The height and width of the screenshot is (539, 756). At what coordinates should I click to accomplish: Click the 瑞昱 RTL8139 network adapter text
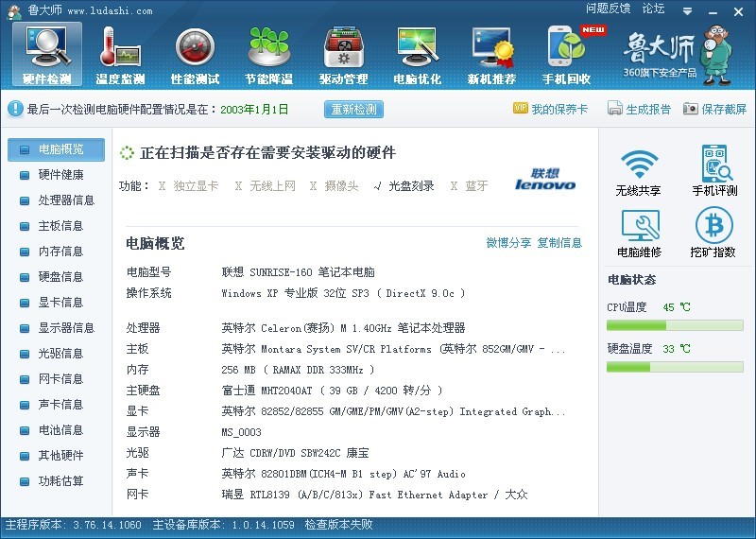(374, 495)
